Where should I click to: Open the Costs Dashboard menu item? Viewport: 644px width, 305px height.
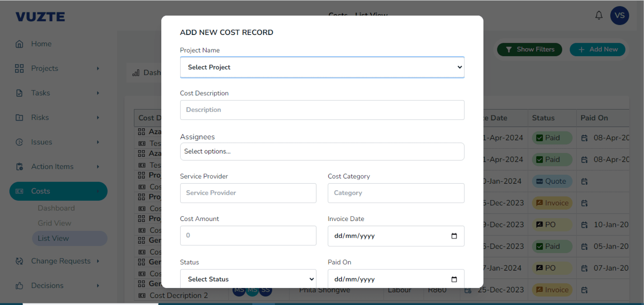[x=56, y=208]
